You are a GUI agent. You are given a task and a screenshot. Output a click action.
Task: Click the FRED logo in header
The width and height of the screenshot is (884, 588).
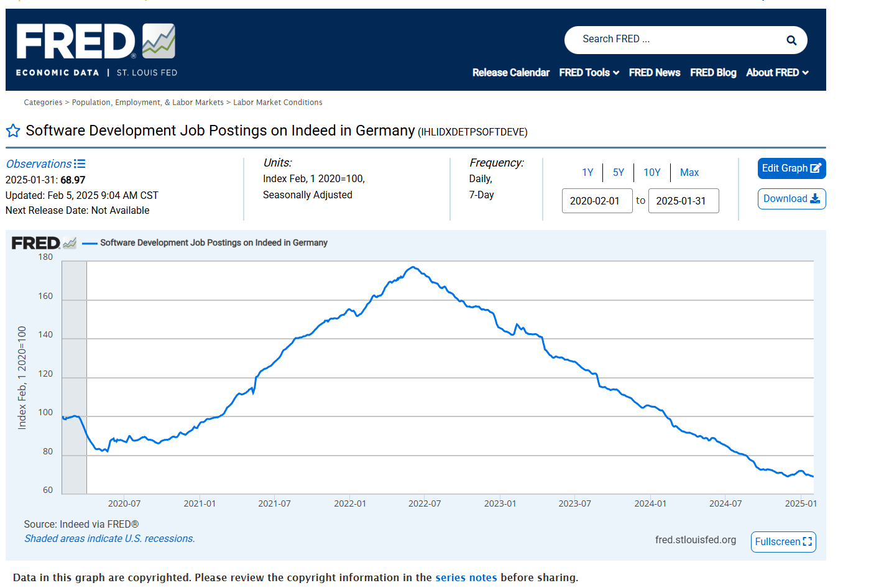96,50
